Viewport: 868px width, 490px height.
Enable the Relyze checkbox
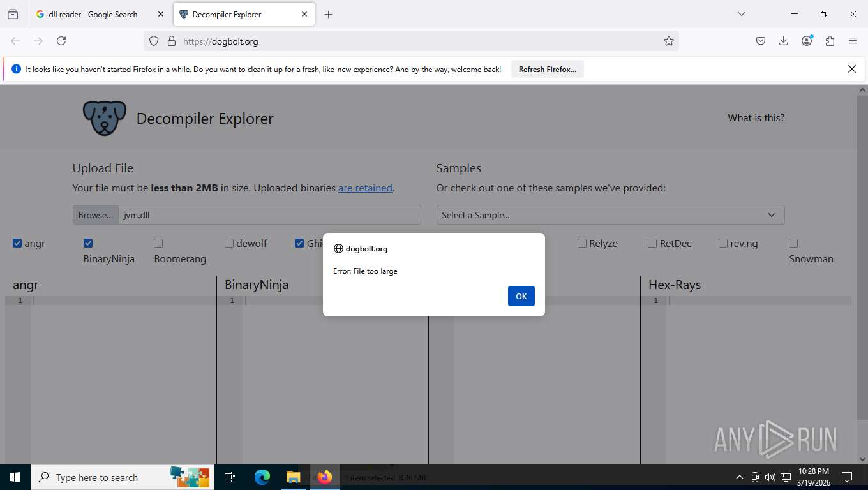582,243
